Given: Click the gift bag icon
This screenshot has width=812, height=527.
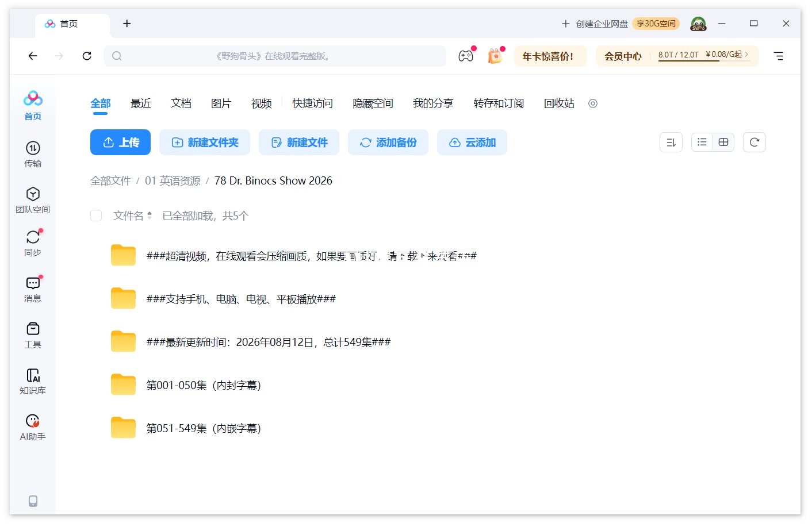Looking at the screenshot, I should tap(495, 56).
